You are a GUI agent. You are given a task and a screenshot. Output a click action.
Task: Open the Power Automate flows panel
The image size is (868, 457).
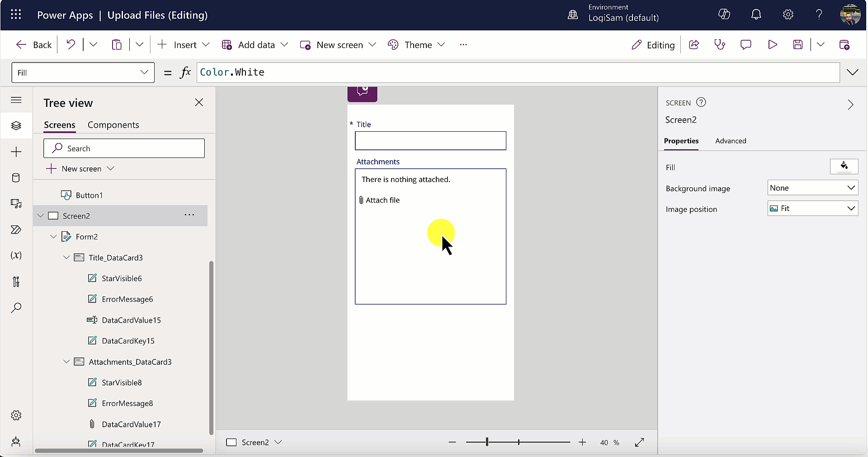16,230
